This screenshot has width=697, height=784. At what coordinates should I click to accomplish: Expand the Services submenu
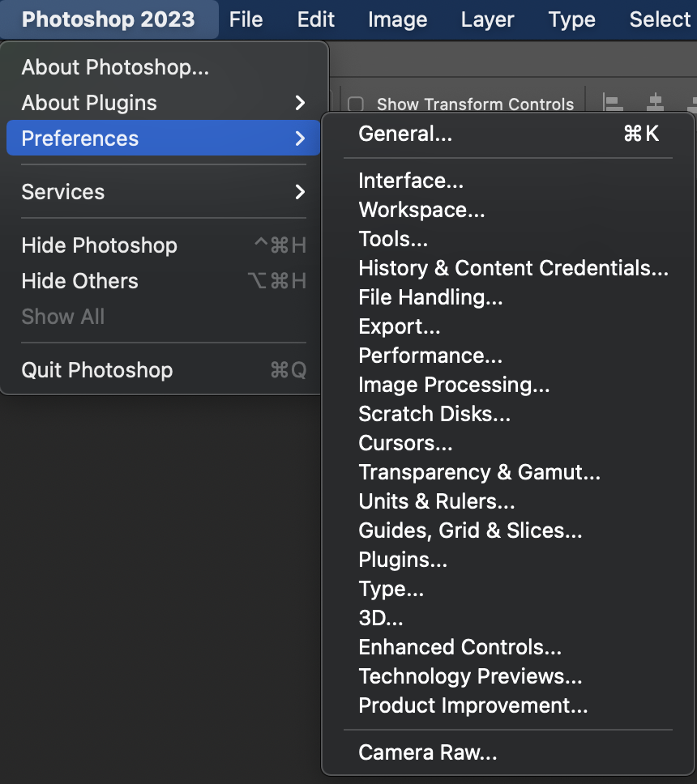tap(163, 191)
